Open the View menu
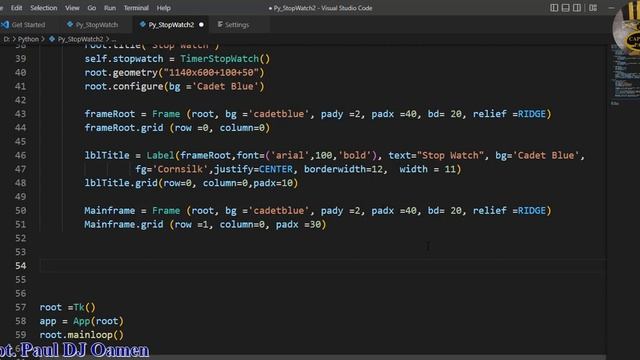640x360 pixels. (x=72, y=8)
